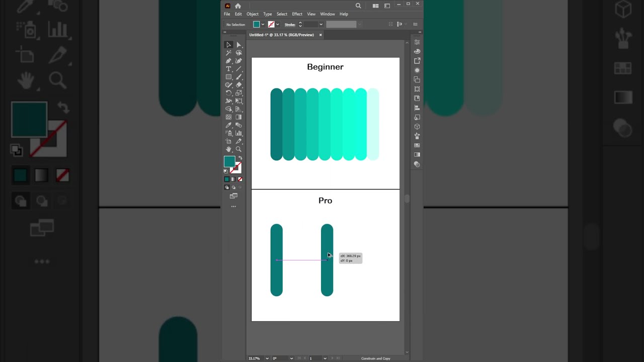
Task: Open the File menu
Action: (227, 14)
